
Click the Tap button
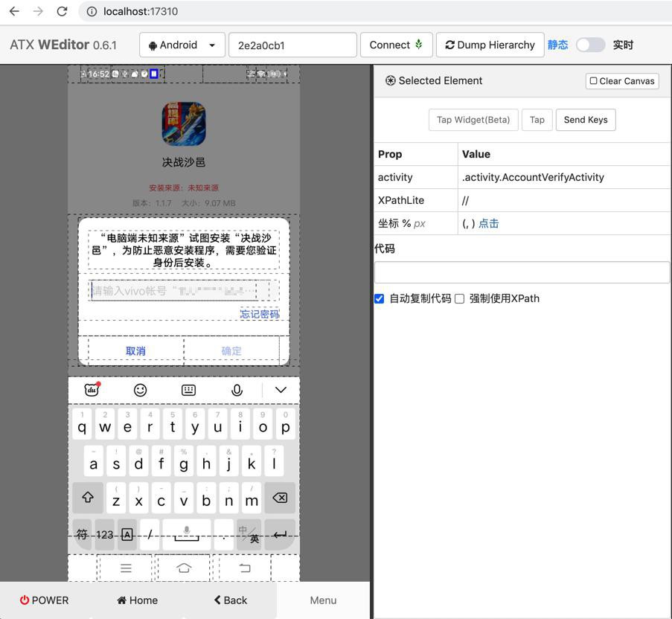537,120
